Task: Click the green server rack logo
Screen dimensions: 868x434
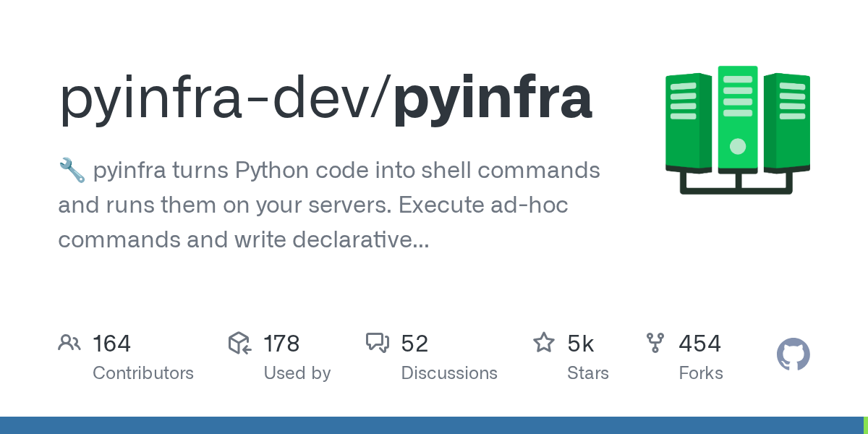Action: coord(737,130)
